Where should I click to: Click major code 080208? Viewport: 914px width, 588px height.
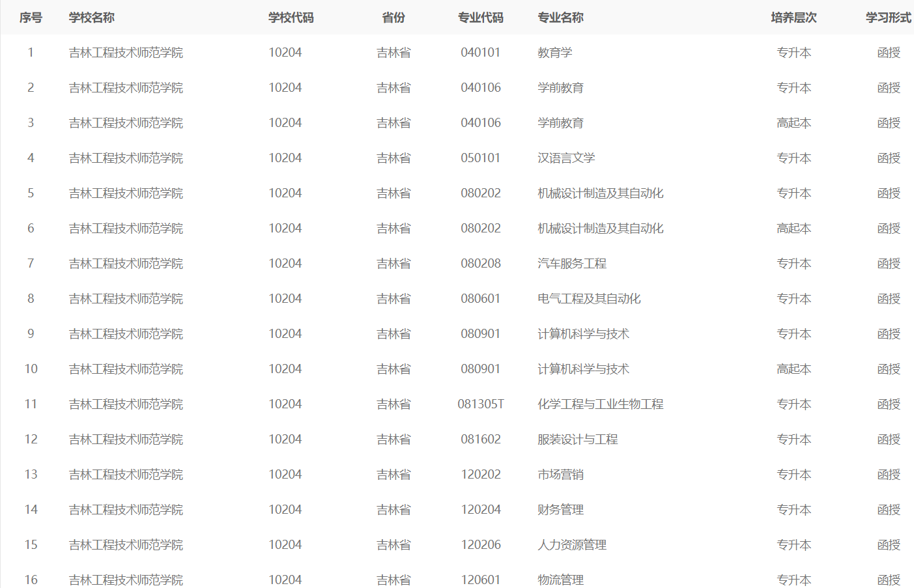tap(481, 264)
